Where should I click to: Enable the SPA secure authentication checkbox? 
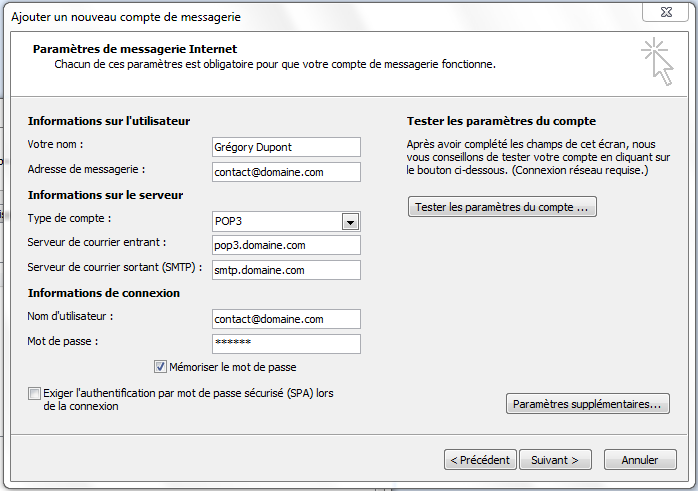(34, 394)
